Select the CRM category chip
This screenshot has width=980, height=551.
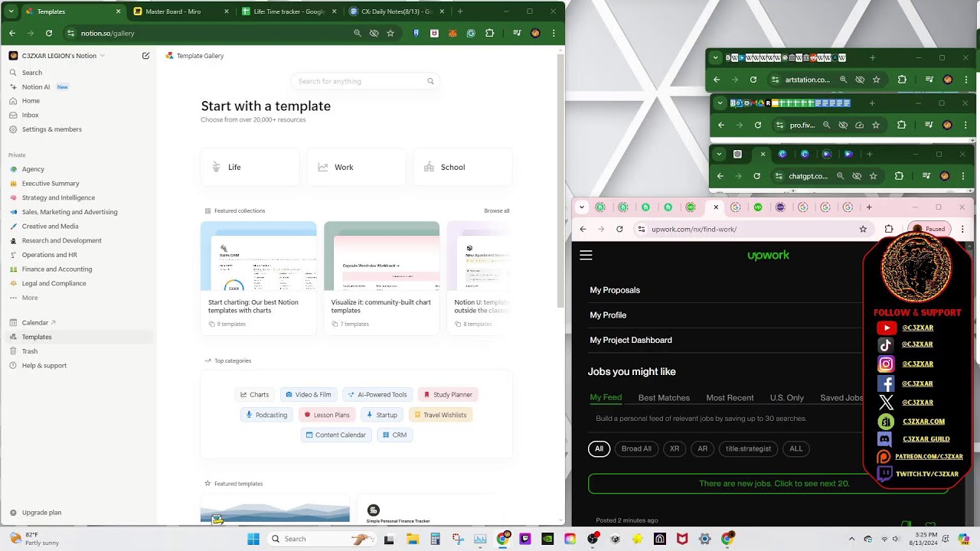click(394, 435)
